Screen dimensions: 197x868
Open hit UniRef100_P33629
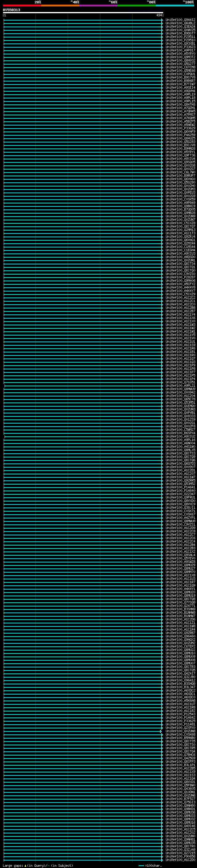pos(180,128)
